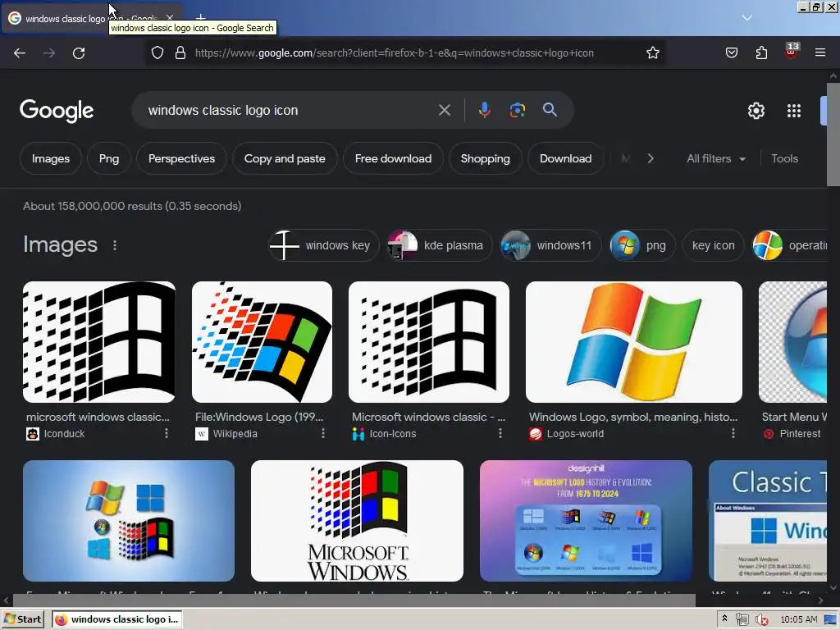The width and height of the screenshot is (840, 630).
Task: Close the current Google Search tab
Action: tap(170, 18)
